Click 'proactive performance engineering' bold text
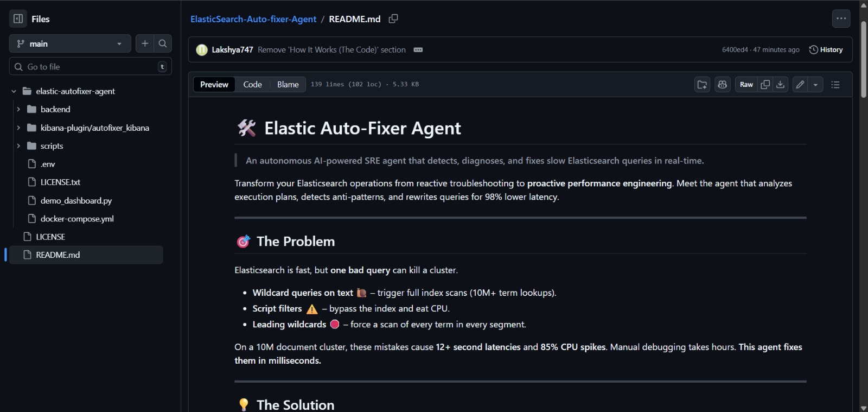 point(599,183)
